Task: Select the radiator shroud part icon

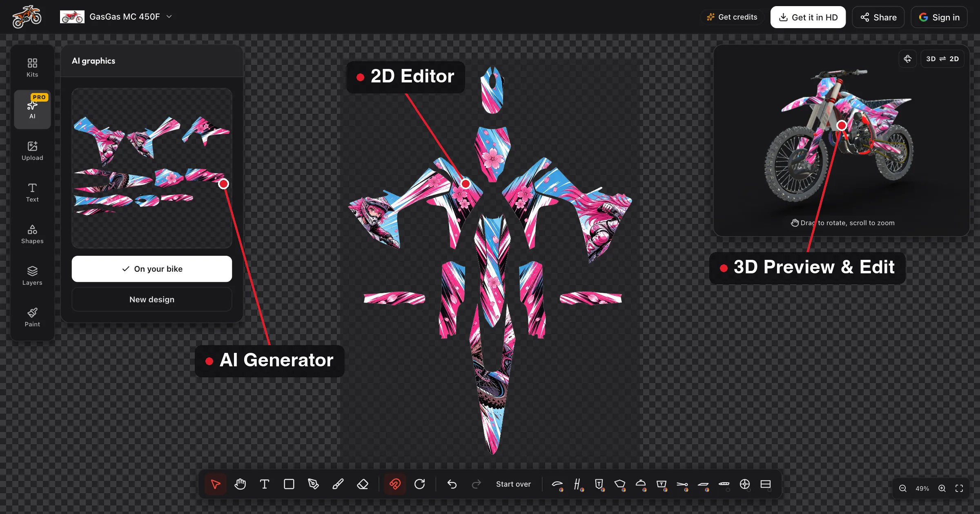Action: pos(620,485)
